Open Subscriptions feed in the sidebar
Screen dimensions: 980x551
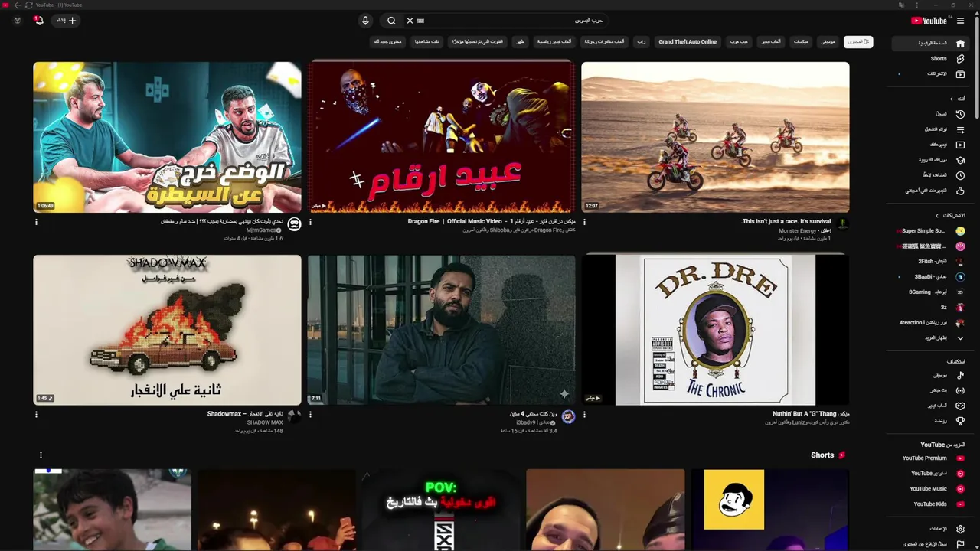[930, 73]
